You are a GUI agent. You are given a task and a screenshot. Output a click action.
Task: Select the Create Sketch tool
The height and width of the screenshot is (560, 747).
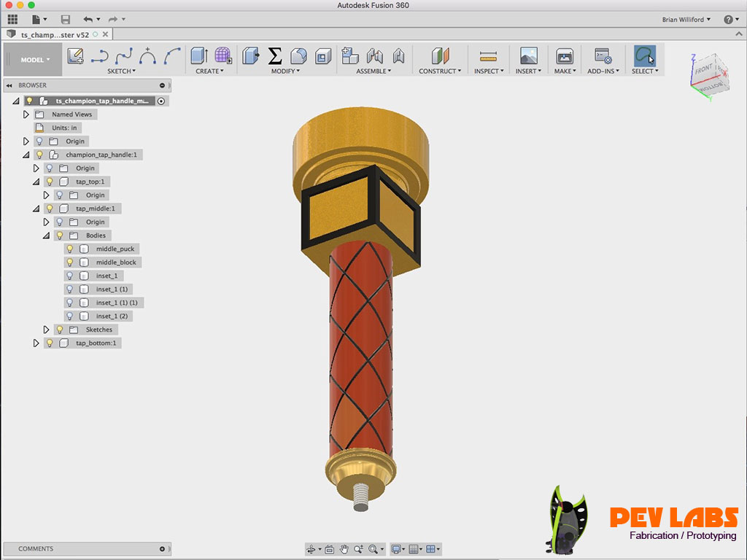point(75,55)
